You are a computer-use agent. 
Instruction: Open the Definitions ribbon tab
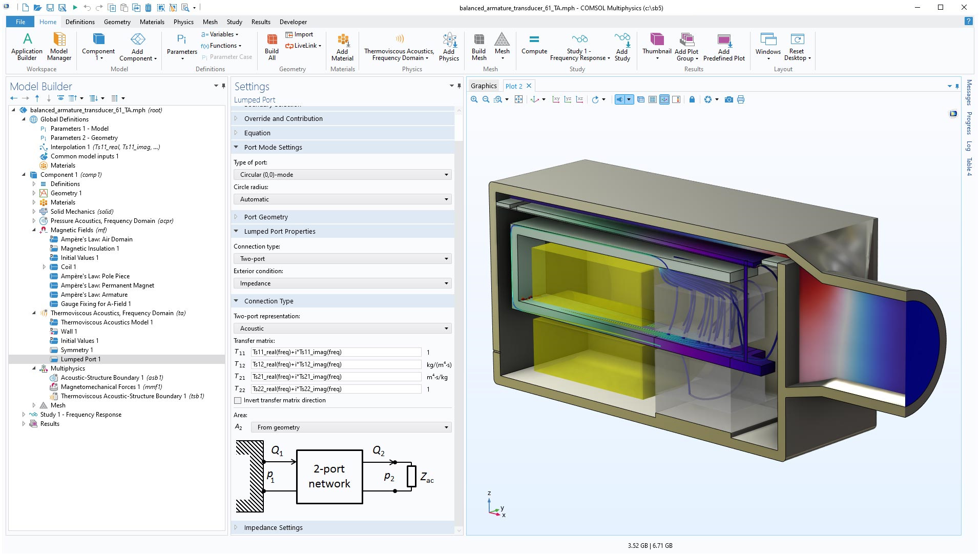coord(80,22)
